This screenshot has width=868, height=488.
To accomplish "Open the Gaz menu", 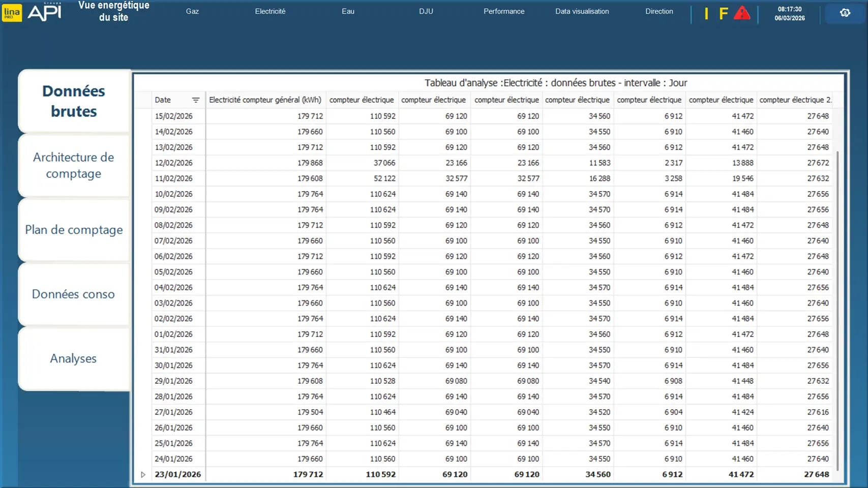I will pyautogui.click(x=192, y=11).
